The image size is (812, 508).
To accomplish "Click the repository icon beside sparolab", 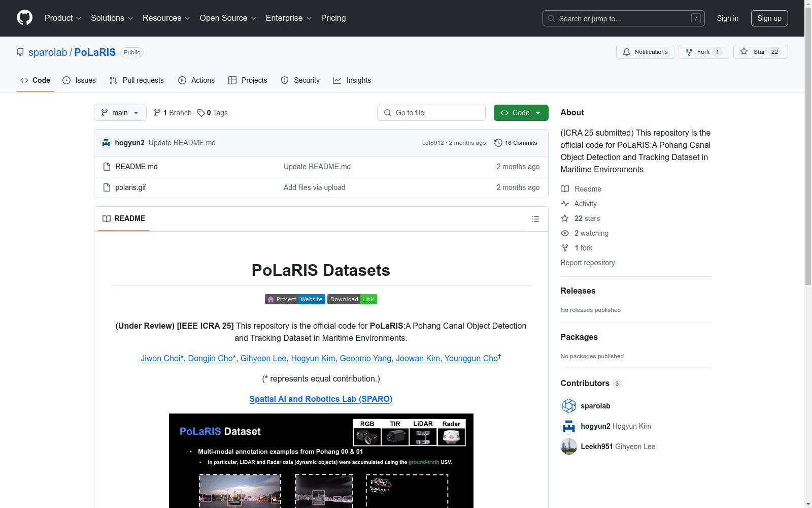I will pos(20,52).
